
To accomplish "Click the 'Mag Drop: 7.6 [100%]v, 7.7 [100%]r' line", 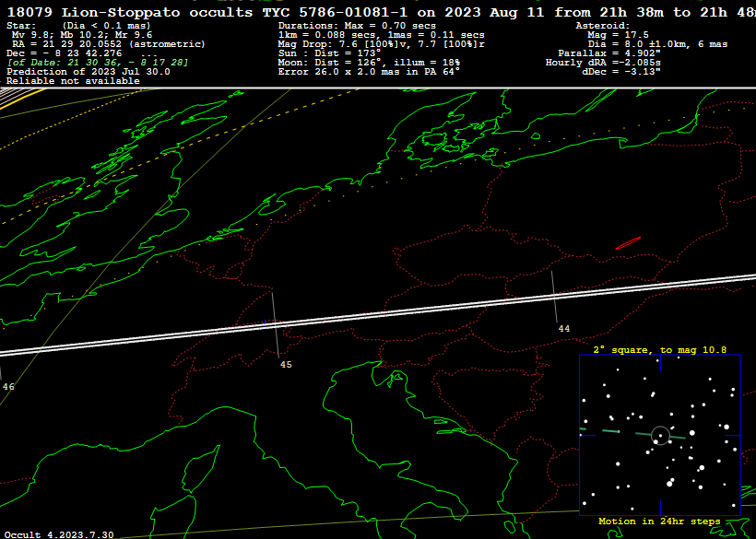I will coord(381,44).
